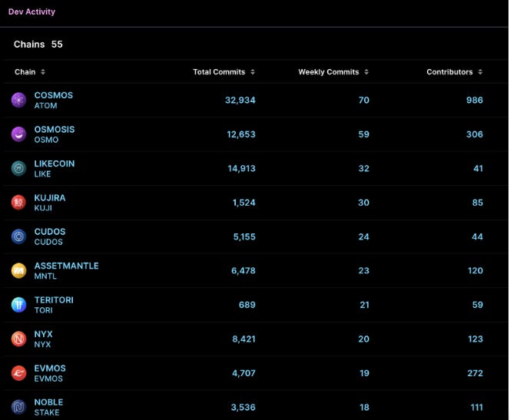Select total commits value 14,913
The width and height of the screenshot is (510, 420).
(241, 168)
